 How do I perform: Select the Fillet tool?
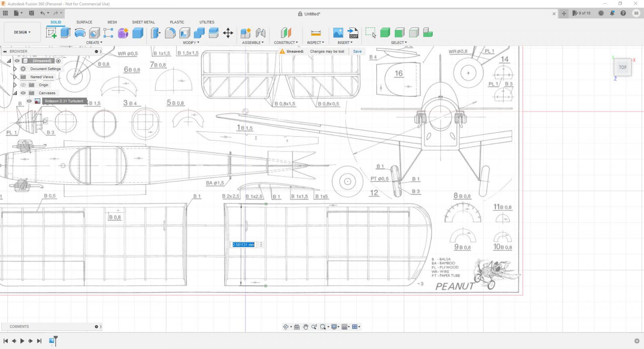pos(170,33)
